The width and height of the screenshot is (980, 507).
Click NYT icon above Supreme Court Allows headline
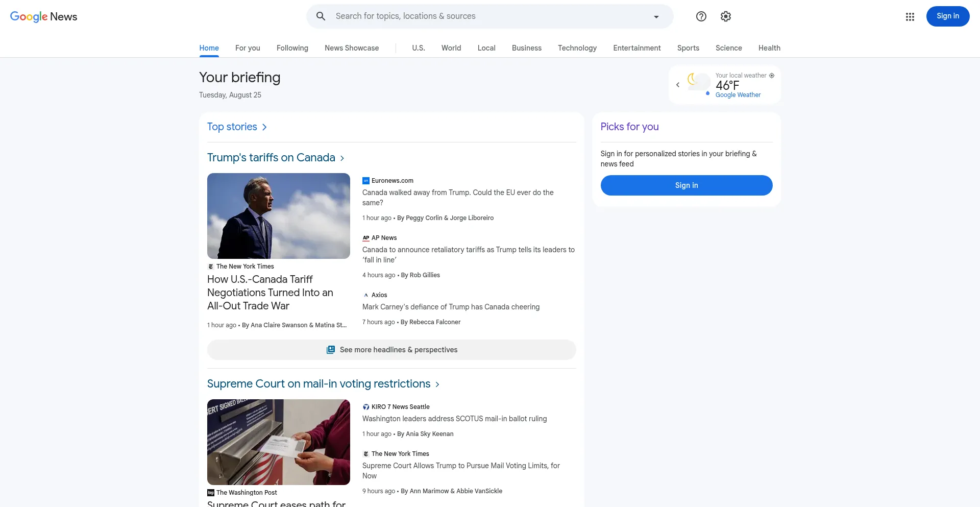(366, 454)
